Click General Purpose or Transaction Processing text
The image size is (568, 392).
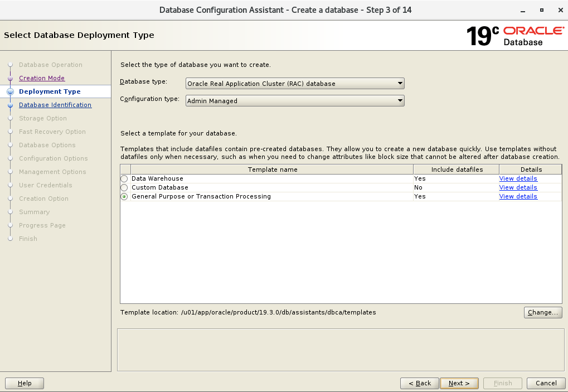click(x=201, y=196)
